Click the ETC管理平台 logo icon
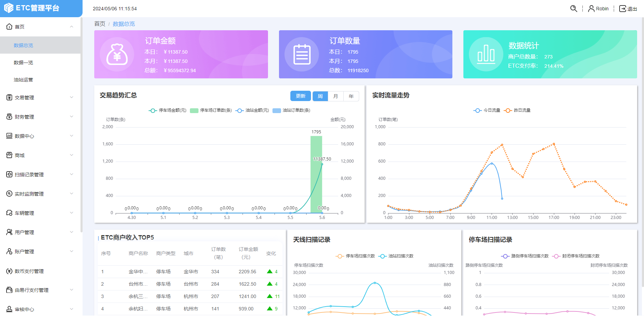644x319 pixels. pyautogui.click(x=9, y=8)
